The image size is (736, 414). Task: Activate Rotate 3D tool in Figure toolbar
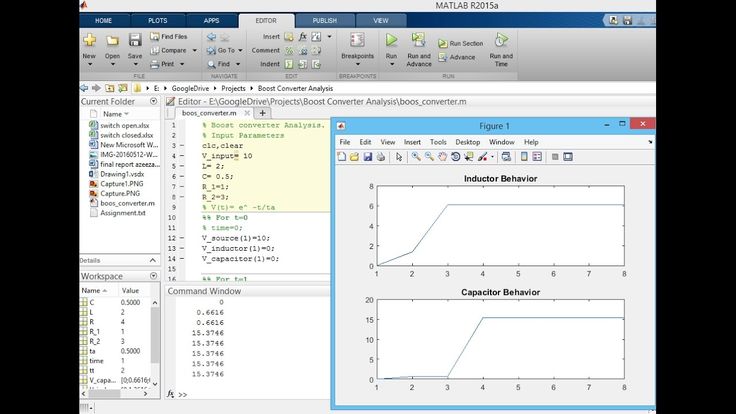tap(455, 157)
